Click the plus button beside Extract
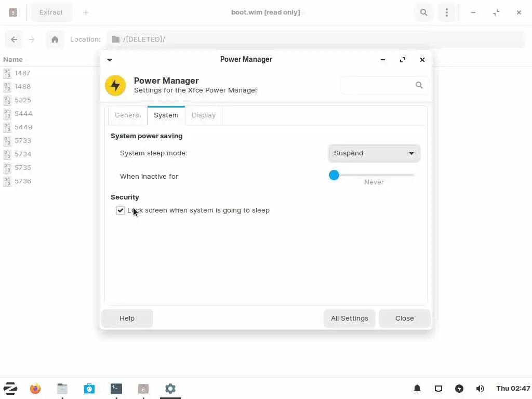The image size is (532, 399). coord(86,12)
